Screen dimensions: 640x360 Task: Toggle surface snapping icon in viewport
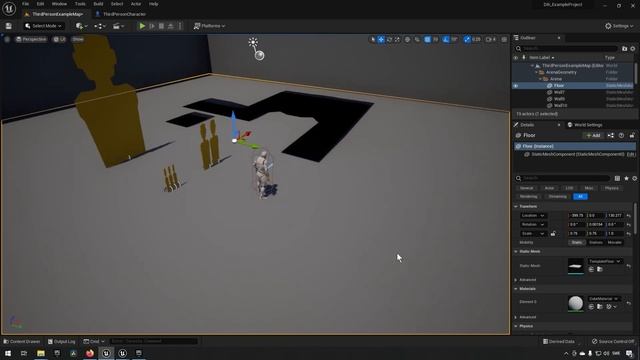click(417, 40)
